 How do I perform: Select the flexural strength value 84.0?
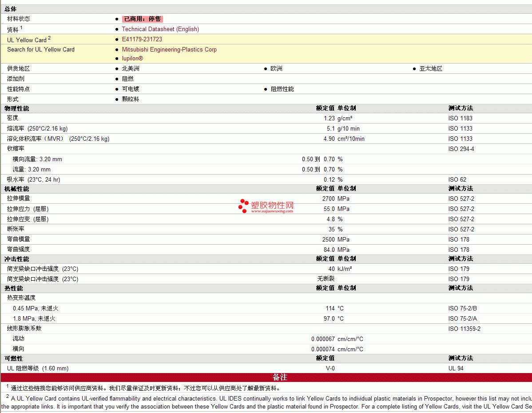pos(329,250)
